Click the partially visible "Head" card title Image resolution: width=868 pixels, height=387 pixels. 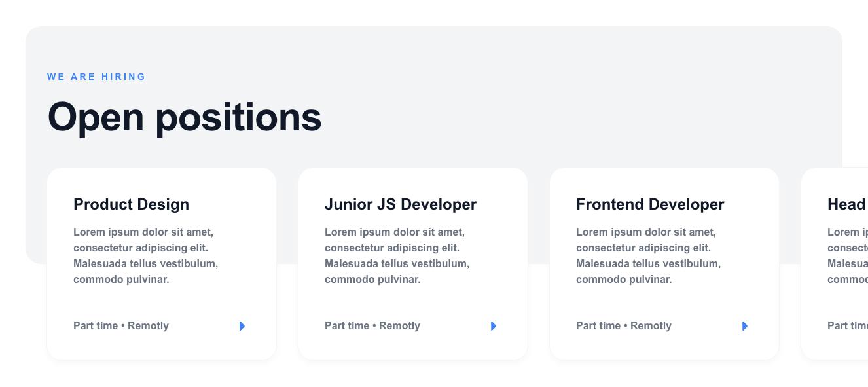click(x=846, y=204)
